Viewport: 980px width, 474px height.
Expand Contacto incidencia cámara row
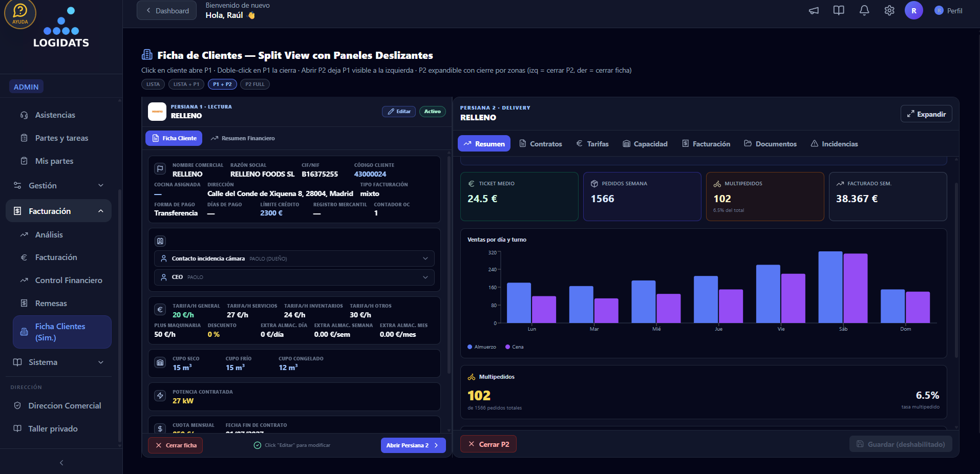(x=294, y=258)
